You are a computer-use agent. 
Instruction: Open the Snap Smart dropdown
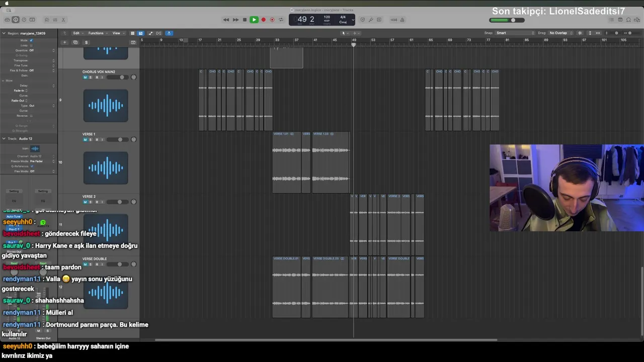(515, 33)
